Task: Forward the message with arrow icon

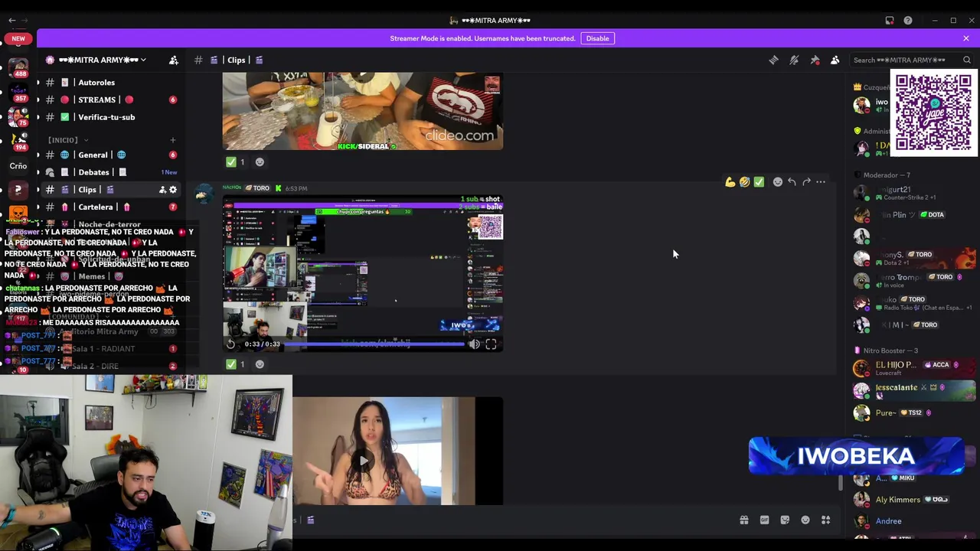Action: (806, 182)
